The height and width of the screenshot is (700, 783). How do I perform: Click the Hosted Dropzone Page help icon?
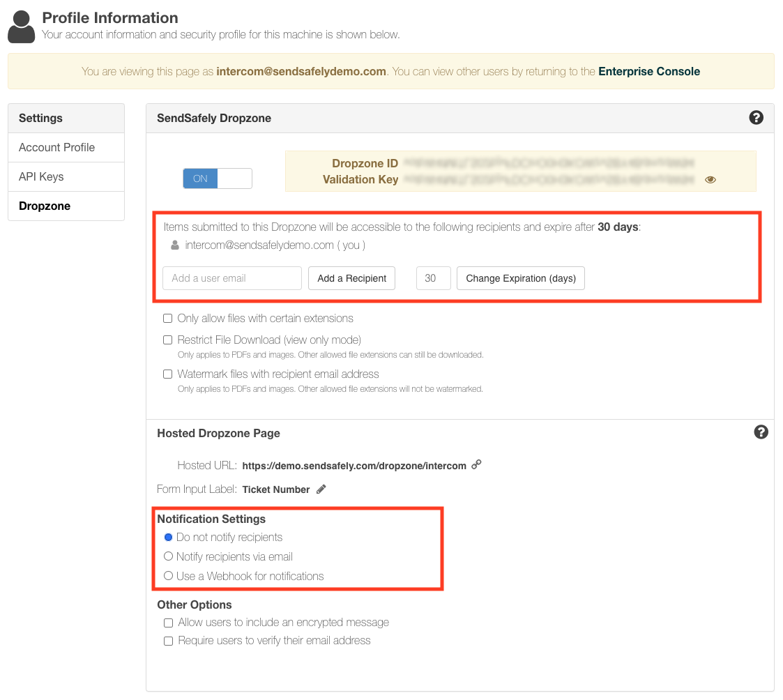[x=761, y=432]
